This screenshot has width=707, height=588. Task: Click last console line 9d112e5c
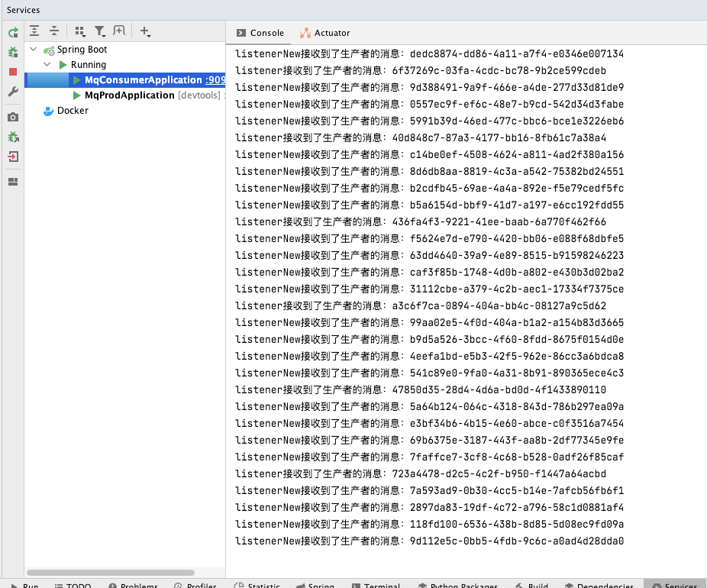click(429, 541)
